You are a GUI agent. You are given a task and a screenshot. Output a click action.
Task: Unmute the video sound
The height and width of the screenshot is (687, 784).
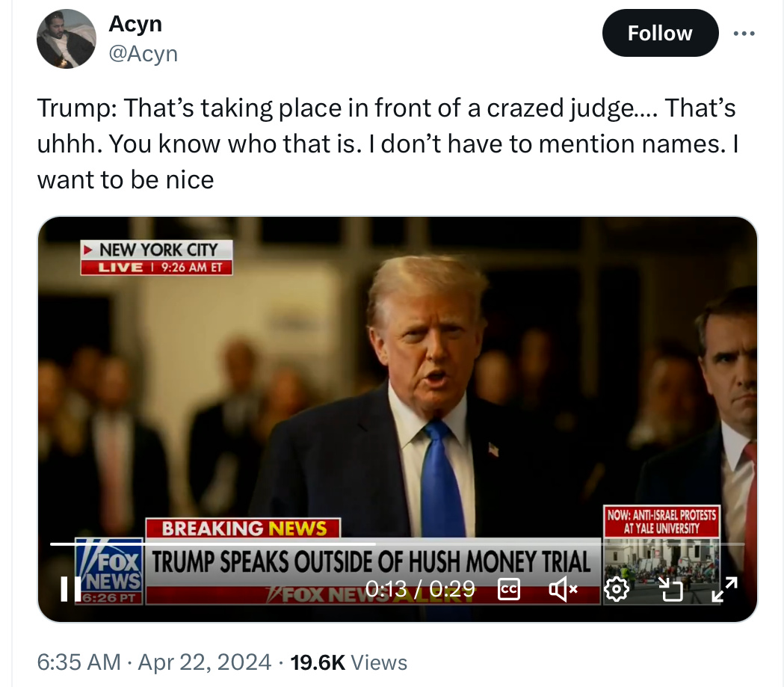563,590
